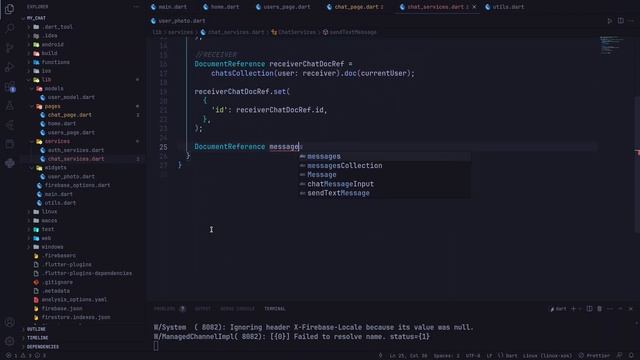Split the terminal panel
The height and width of the screenshot is (360, 640).
(x=589, y=309)
